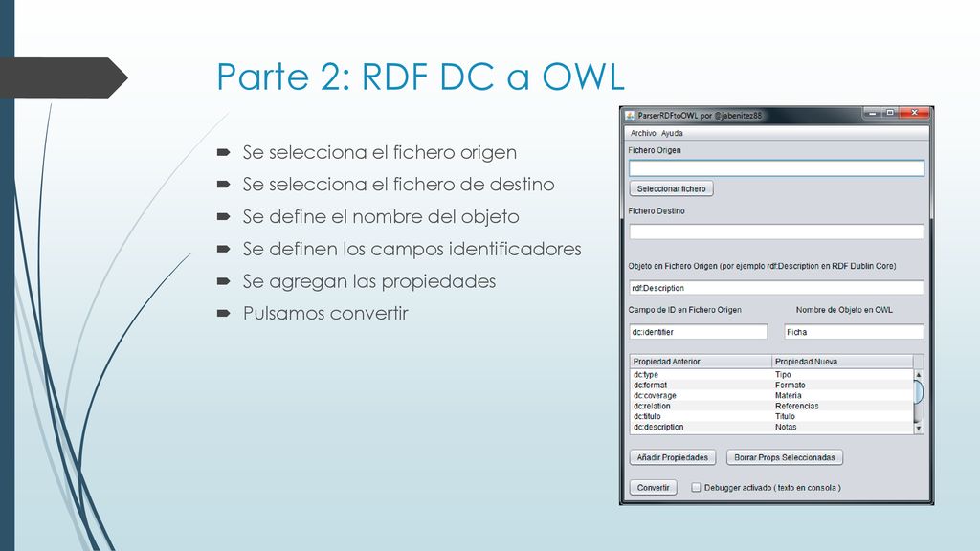
Task: Click the Añadir Propiedades button
Action: (673, 457)
